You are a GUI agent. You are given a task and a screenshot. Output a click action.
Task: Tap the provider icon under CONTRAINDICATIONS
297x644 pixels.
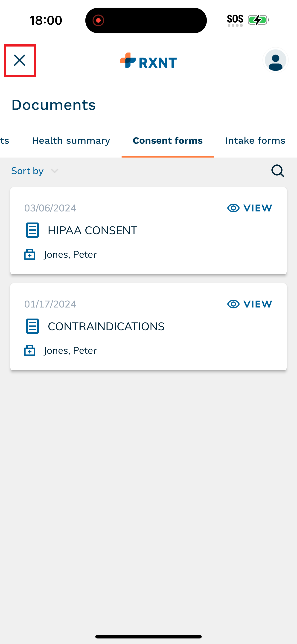tap(30, 351)
